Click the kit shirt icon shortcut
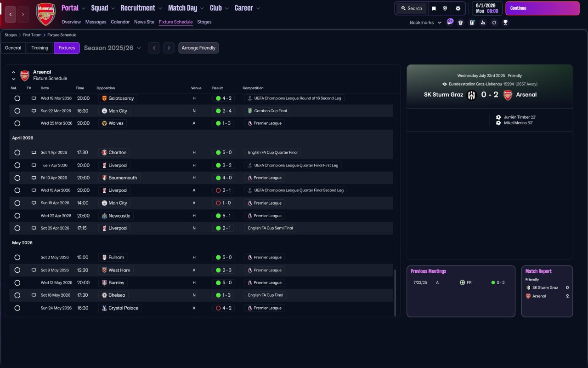Screen dimensions: 588x368 461,23
